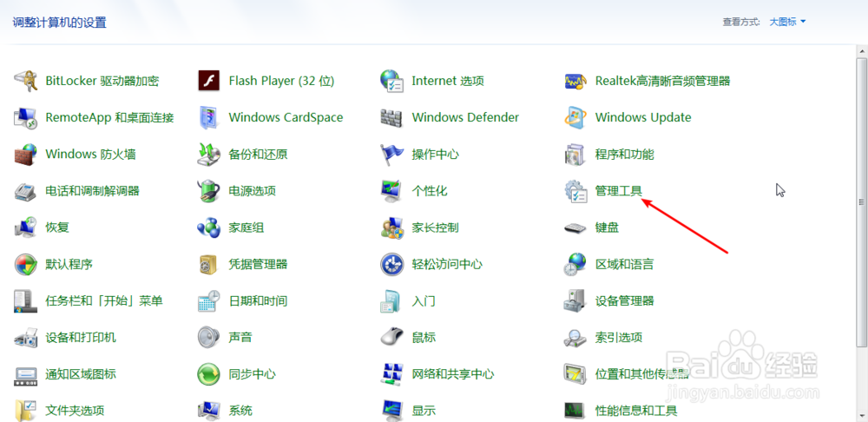Image resolution: width=868 pixels, height=422 pixels.
Task: Click the 系统 computer icon
Action: point(208,411)
